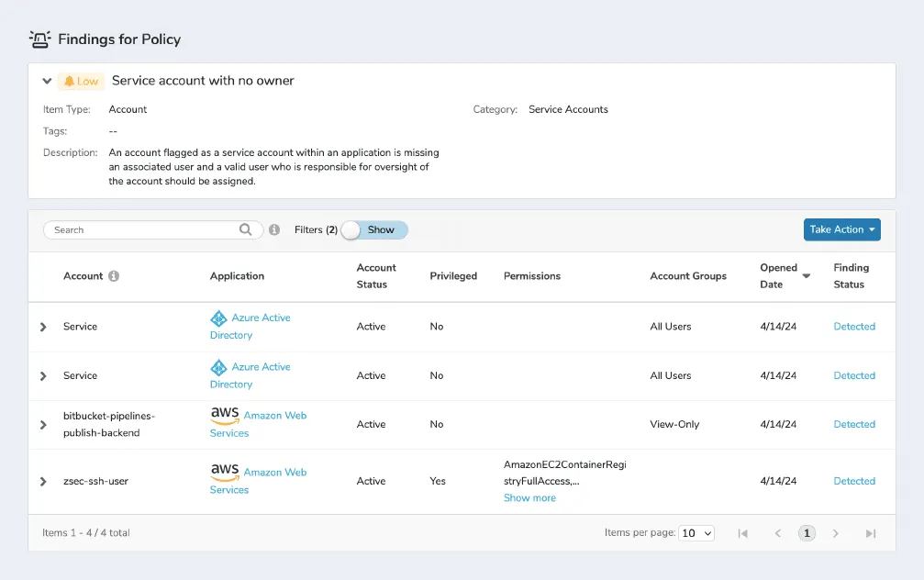Go to the previous page arrow
The image size is (924, 580).
point(778,533)
